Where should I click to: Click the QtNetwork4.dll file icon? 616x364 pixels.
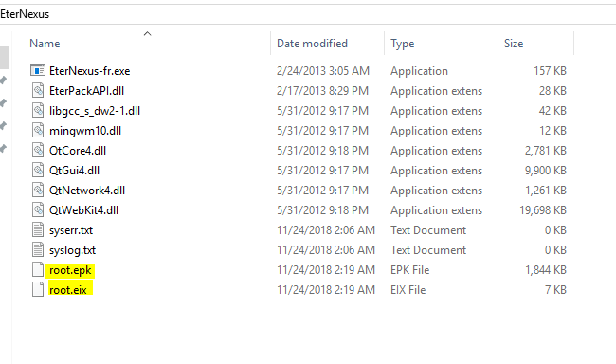38,191
